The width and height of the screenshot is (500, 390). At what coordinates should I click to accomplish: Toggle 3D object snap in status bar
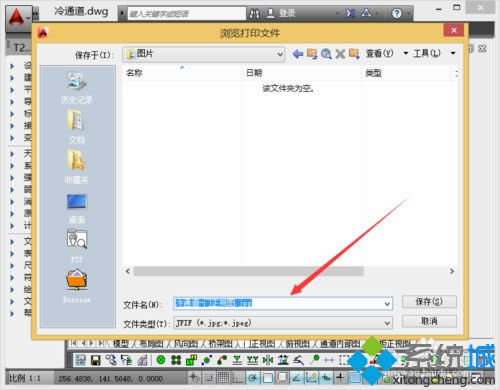[x=282, y=378]
